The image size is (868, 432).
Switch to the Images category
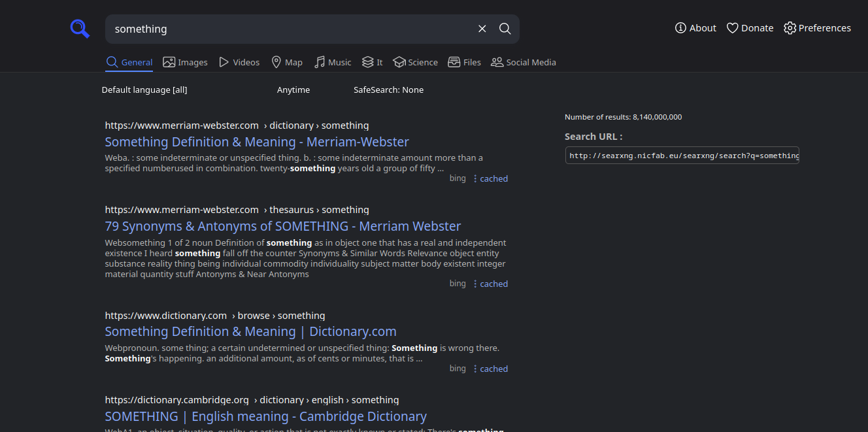pos(185,62)
